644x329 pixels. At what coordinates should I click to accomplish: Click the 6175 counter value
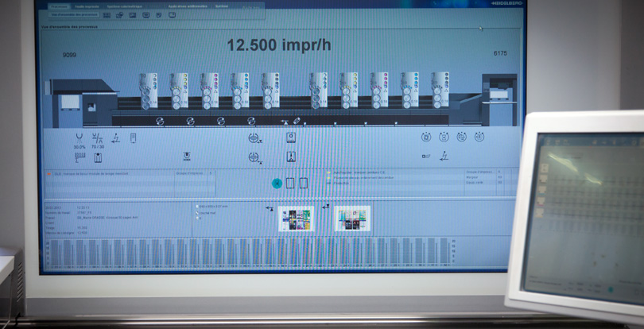coord(500,53)
